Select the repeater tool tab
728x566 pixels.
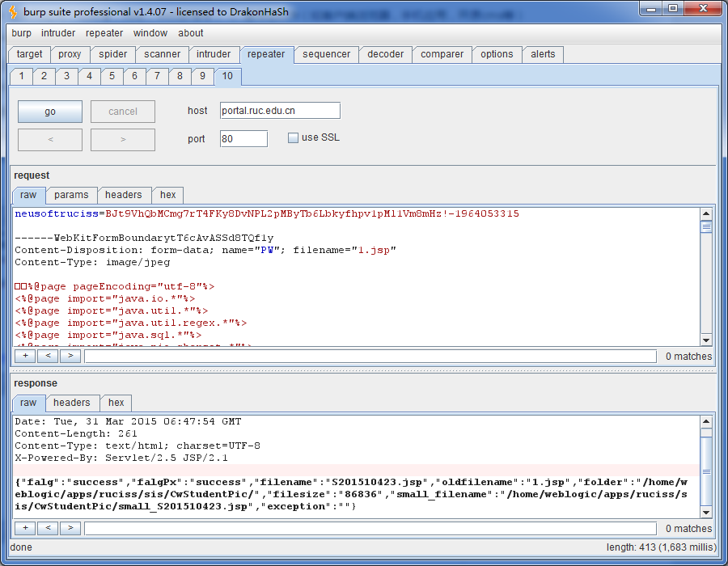pos(266,54)
